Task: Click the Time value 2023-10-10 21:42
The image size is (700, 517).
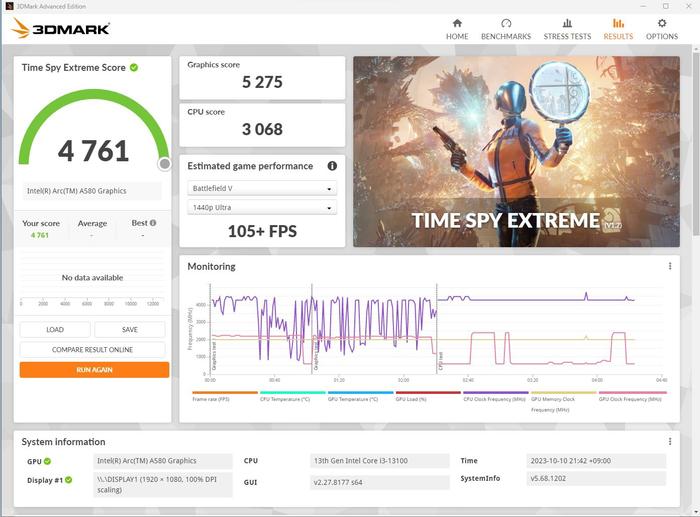Action: coord(596,461)
